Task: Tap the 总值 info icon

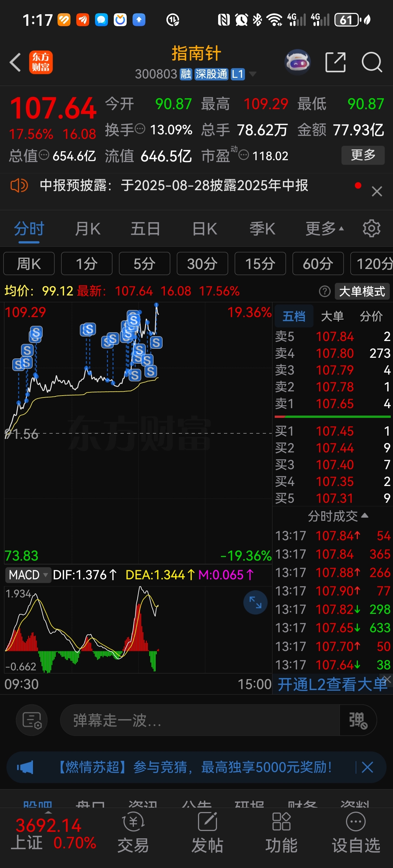Action: pyautogui.click(x=44, y=155)
